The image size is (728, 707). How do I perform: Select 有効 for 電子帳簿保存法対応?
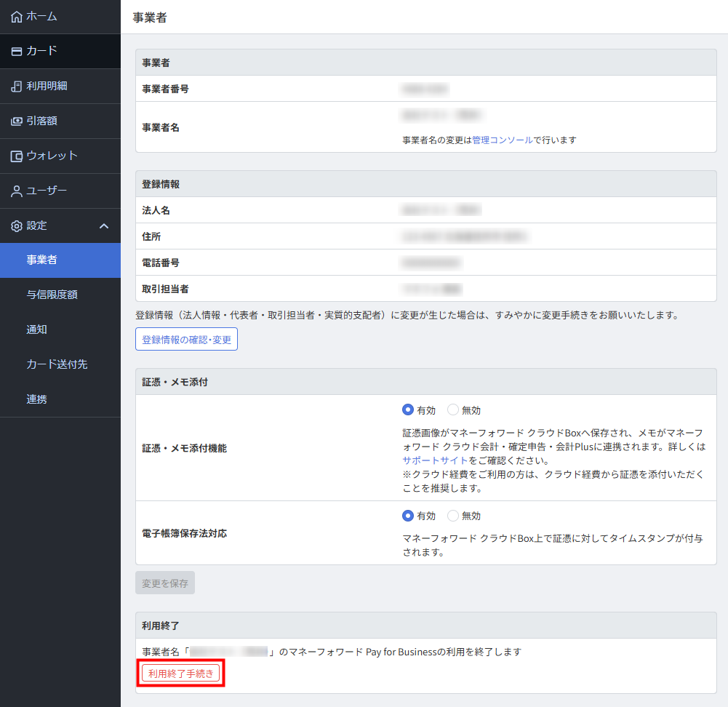click(x=408, y=516)
